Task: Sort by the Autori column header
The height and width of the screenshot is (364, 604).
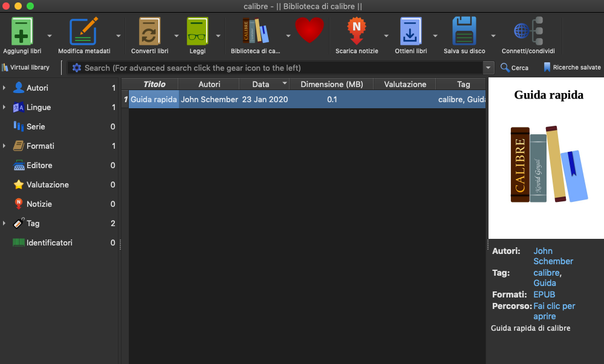Action: click(x=209, y=84)
